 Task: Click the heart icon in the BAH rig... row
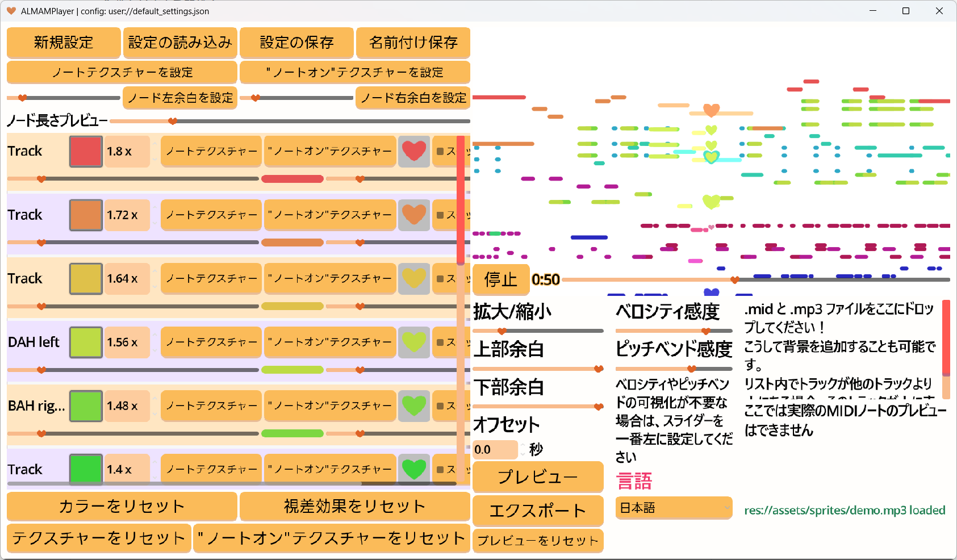coord(414,406)
